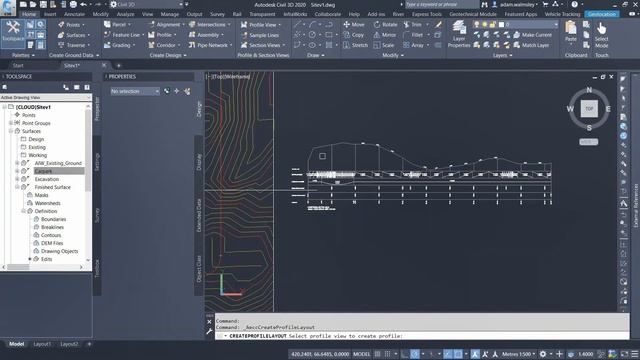Use the Fillet tool
The width and height of the screenshot is (640, 360).
click(x=413, y=35)
